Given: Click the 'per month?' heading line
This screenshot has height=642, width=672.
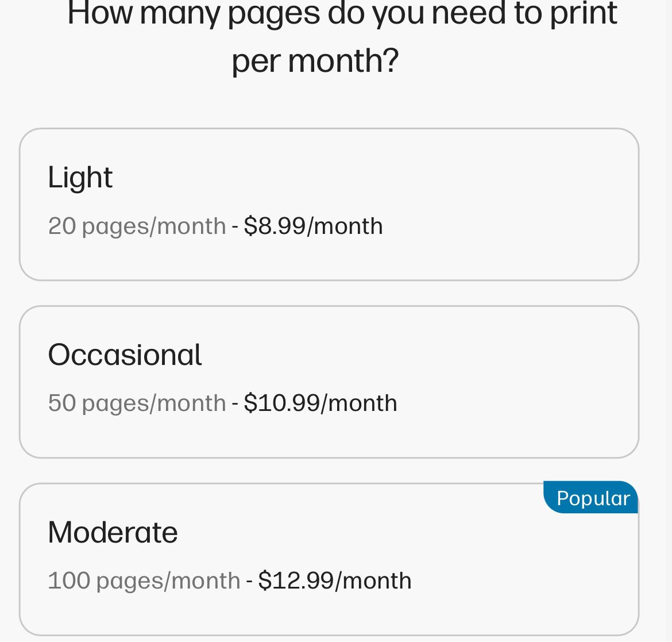Looking at the screenshot, I should [x=315, y=61].
